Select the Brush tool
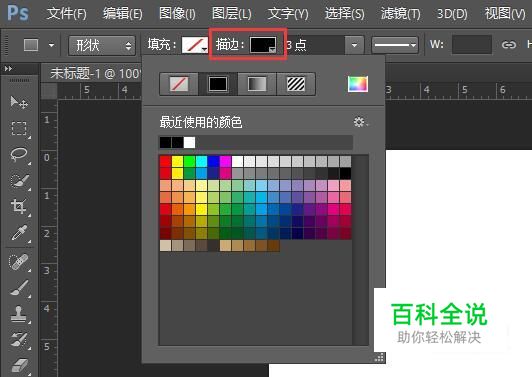The image size is (532, 377). 19,288
